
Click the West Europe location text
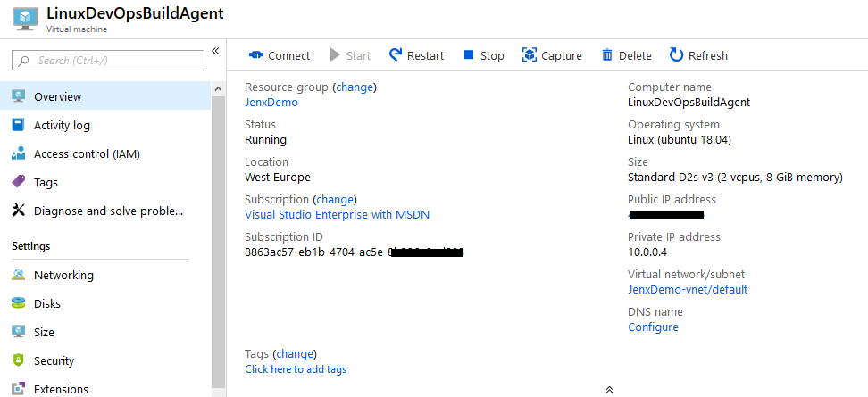coord(278,178)
